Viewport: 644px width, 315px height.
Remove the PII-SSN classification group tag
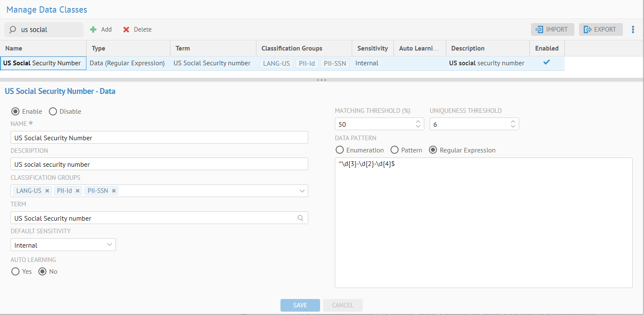(114, 191)
